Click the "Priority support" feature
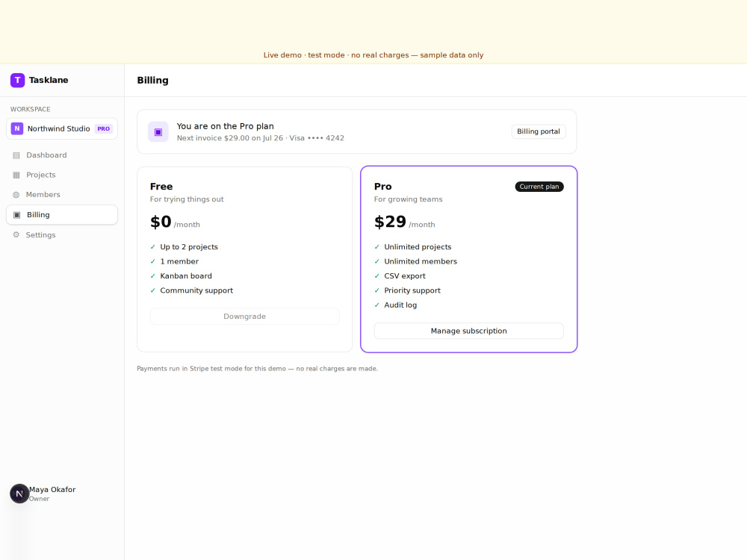Image resolution: width=747 pixels, height=560 pixels. (x=412, y=290)
